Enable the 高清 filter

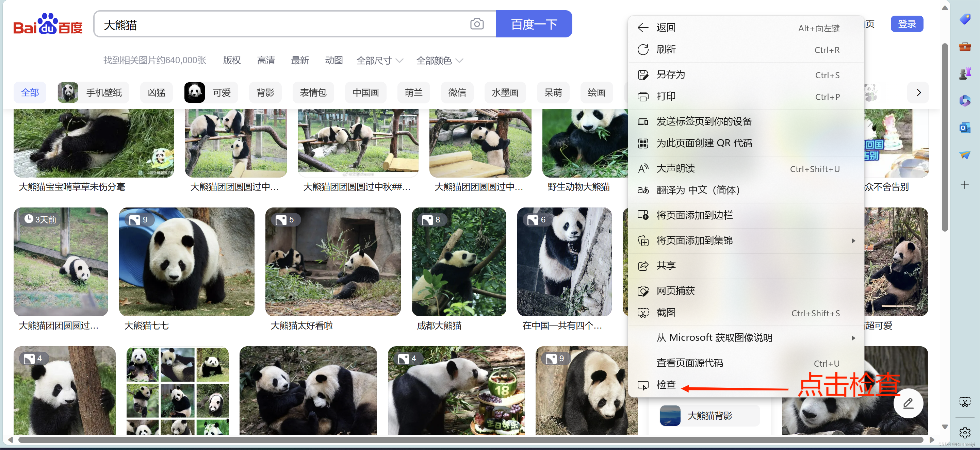point(265,61)
